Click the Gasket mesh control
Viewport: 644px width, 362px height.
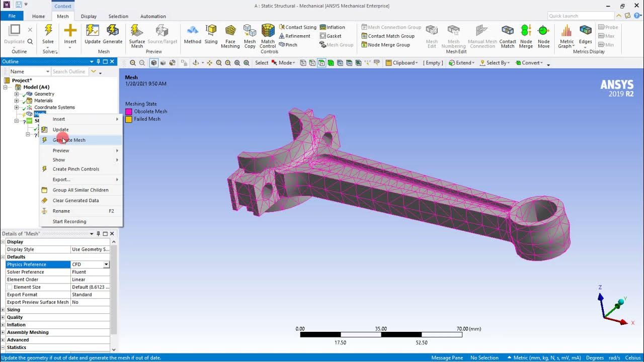331,36
